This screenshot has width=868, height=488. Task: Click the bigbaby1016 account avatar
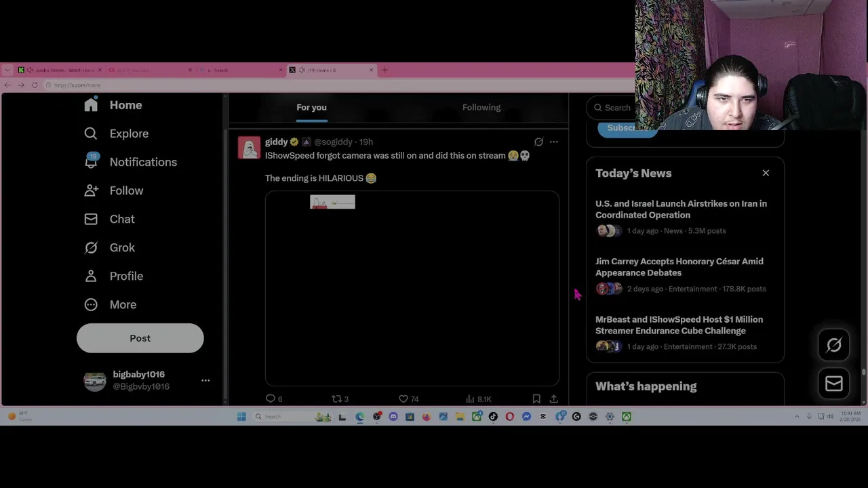click(x=95, y=381)
